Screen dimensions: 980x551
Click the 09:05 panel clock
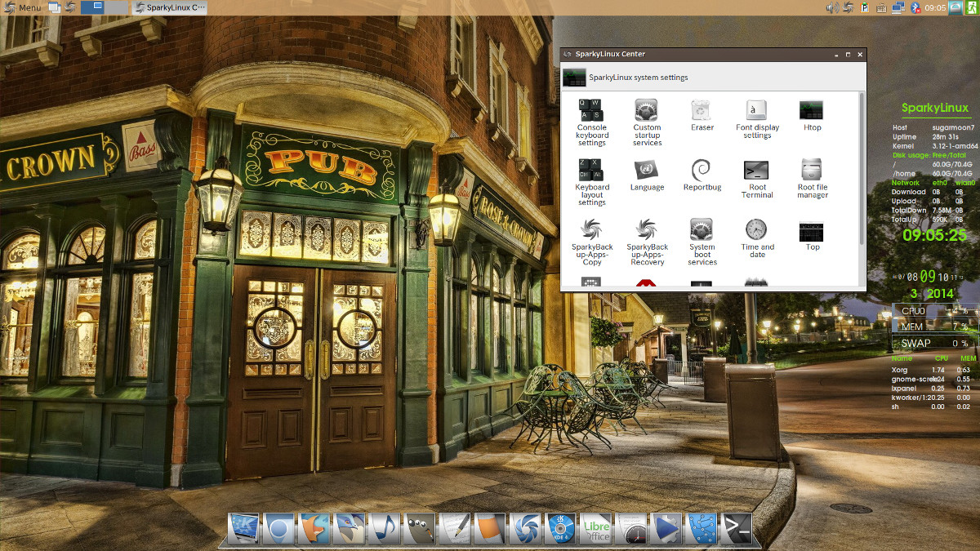[937, 7]
